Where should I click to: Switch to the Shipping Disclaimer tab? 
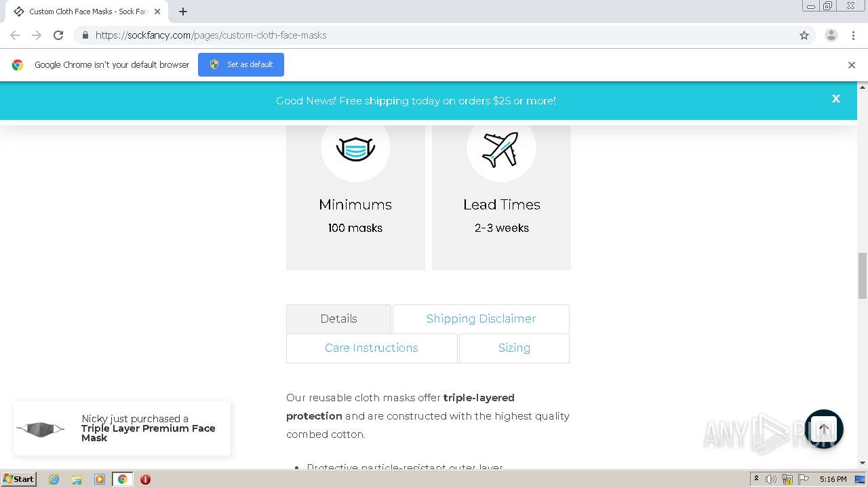481,319
